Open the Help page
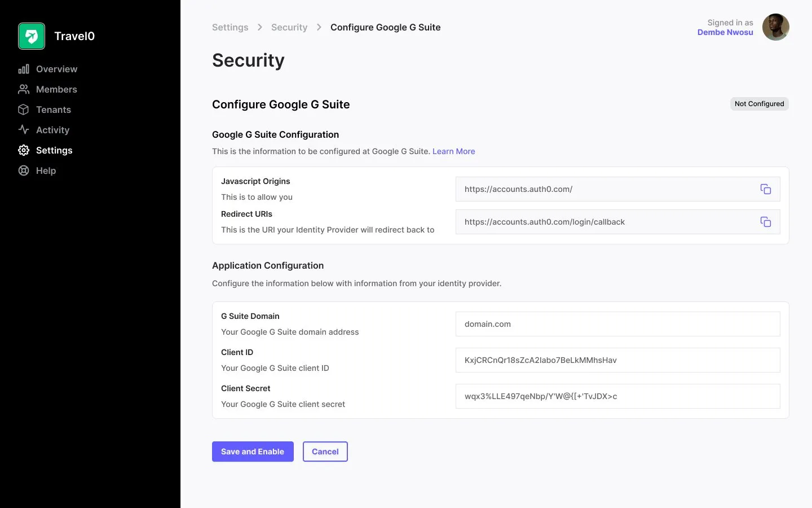This screenshot has width=812, height=508. click(46, 170)
